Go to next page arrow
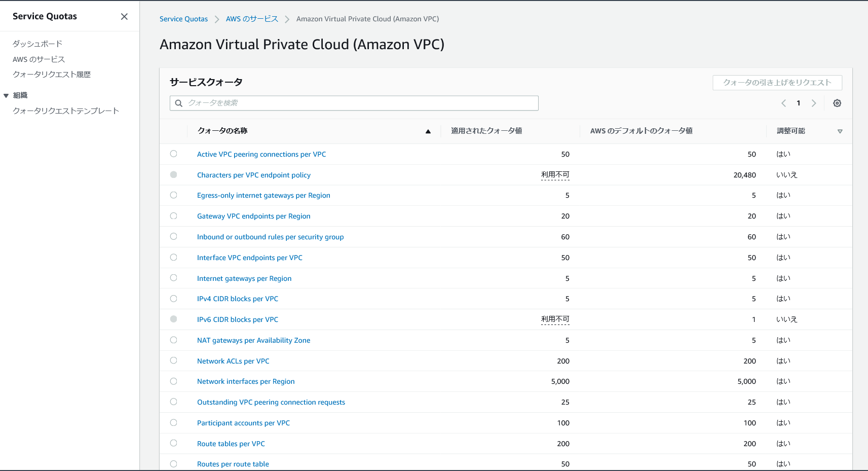Image resolution: width=868 pixels, height=471 pixels. pyautogui.click(x=814, y=103)
